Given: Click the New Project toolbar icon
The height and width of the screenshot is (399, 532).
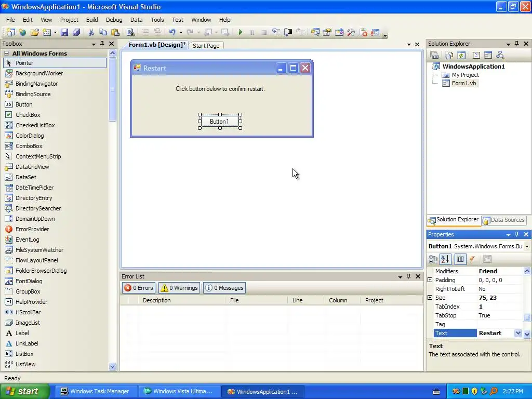Looking at the screenshot, I should (x=11, y=32).
